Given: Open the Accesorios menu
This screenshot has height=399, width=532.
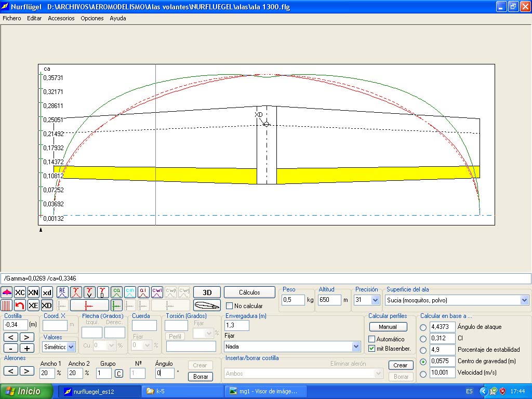Looking at the screenshot, I should coord(61,18).
